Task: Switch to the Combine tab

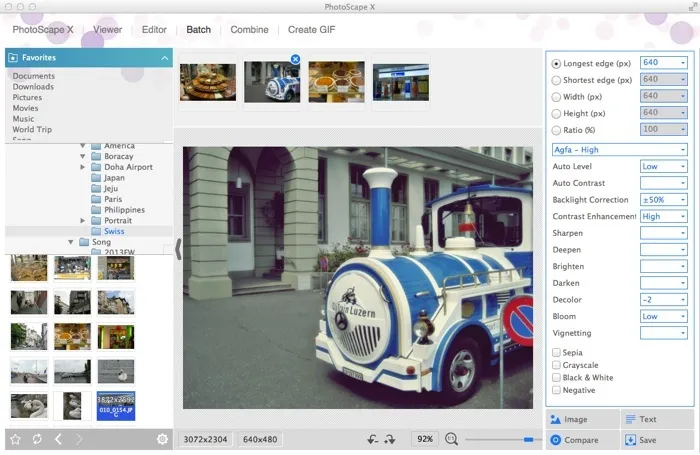Action: click(x=249, y=30)
